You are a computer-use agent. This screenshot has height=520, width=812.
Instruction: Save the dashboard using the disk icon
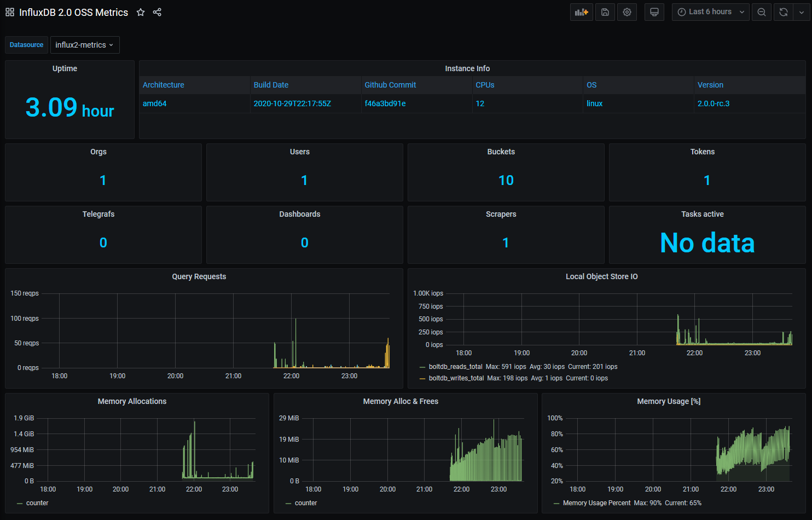[605, 12]
